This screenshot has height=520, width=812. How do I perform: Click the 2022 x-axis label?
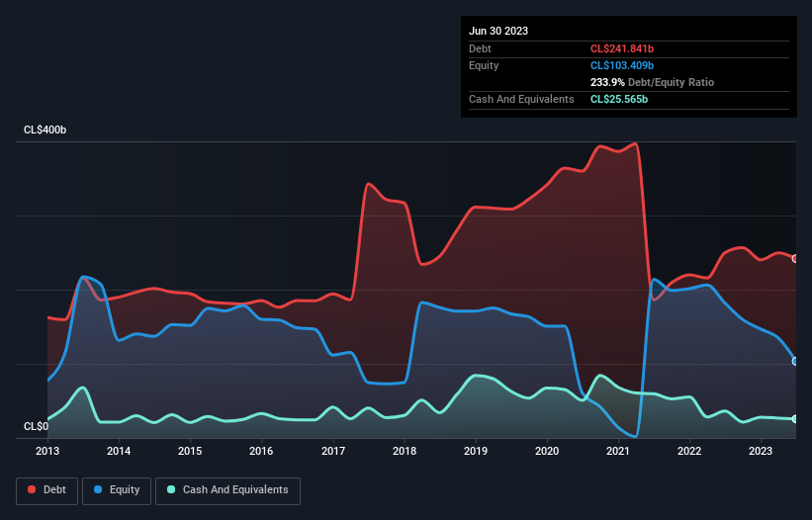[689, 451]
